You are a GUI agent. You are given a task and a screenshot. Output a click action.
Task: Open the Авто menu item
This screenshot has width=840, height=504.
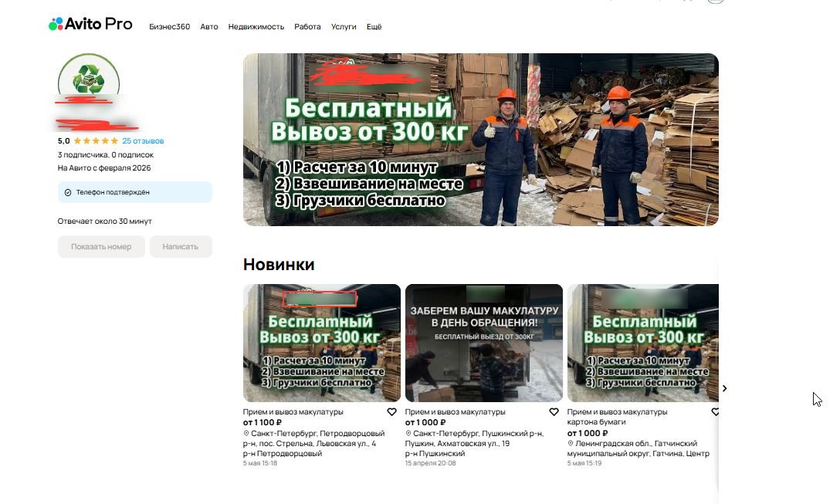coord(209,27)
